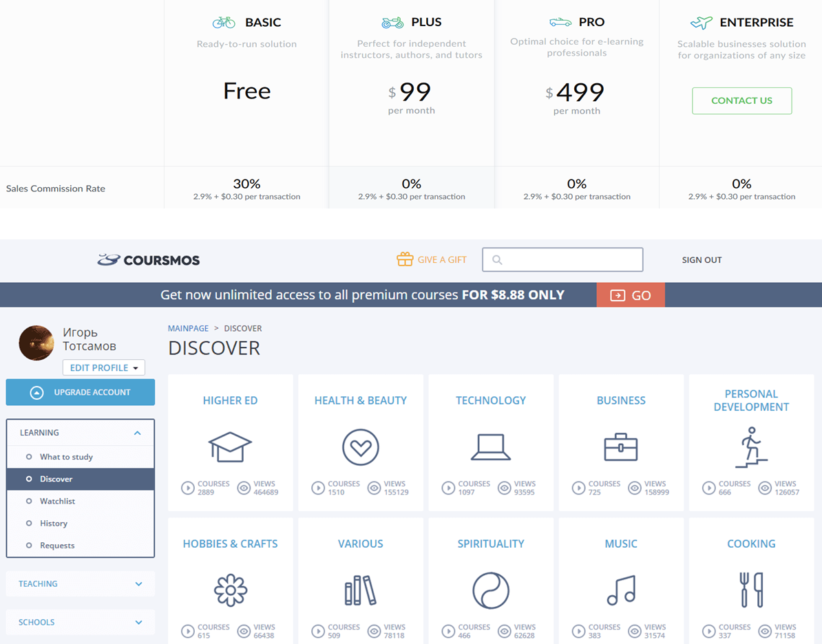Click into the search input field
Image resolution: width=822 pixels, height=644 pixels.
point(562,260)
